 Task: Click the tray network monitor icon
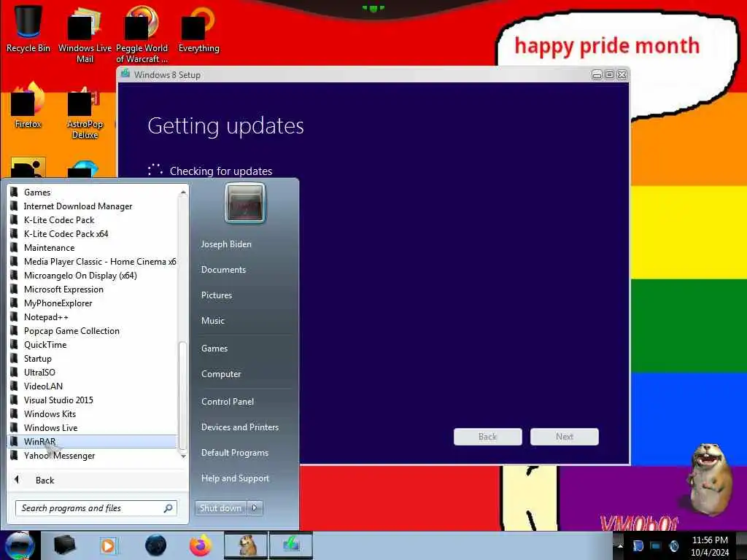pyautogui.click(x=656, y=546)
